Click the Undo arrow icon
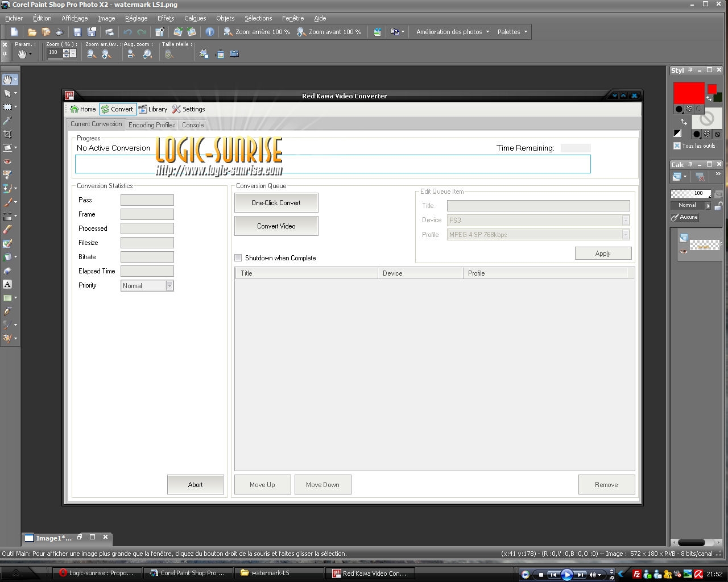Image resolution: width=728 pixels, height=582 pixels. [x=127, y=32]
